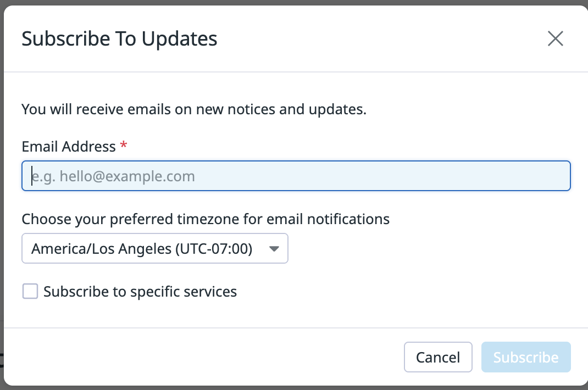Close the Subscribe To Updates dialog

click(556, 38)
